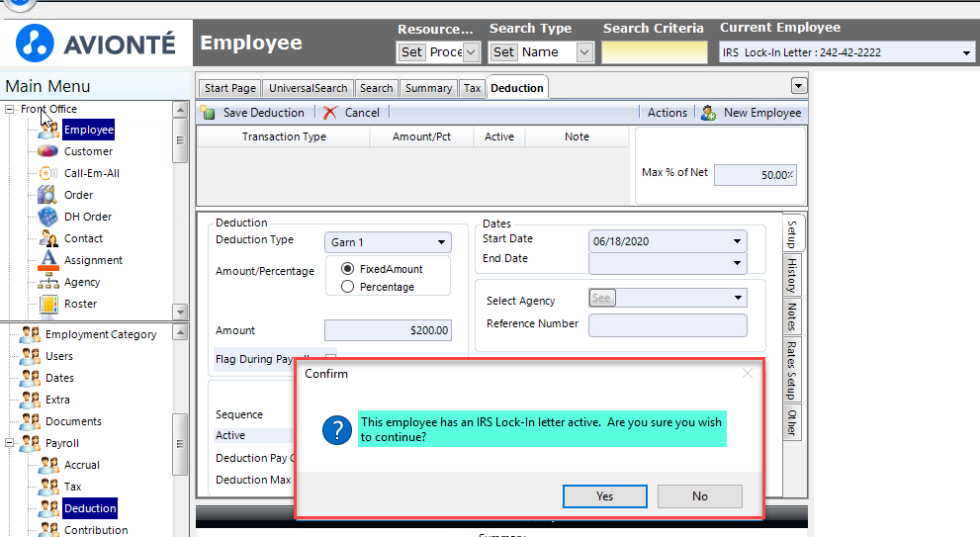This screenshot has width=980, height=537.
Task: Click the Reference Number input field
Action: point(668,325)
